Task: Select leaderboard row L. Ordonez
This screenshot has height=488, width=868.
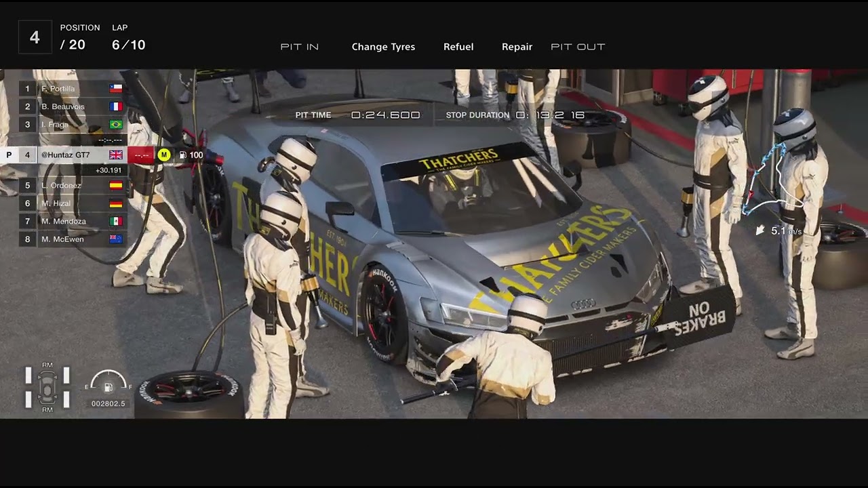Action: click(73, 185)
